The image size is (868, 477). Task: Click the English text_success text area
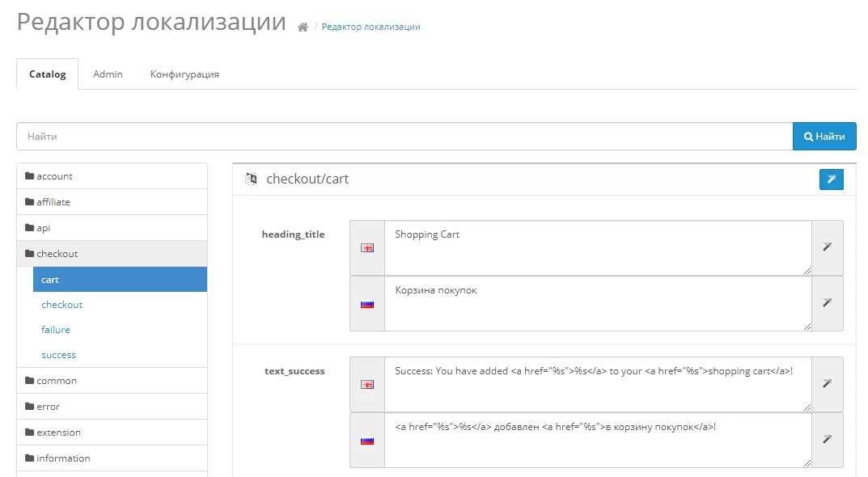click(x=598, y=384)
